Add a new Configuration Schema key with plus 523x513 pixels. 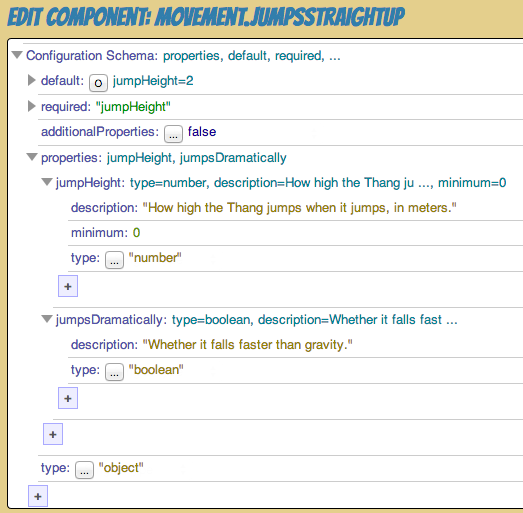coord(38,496)
